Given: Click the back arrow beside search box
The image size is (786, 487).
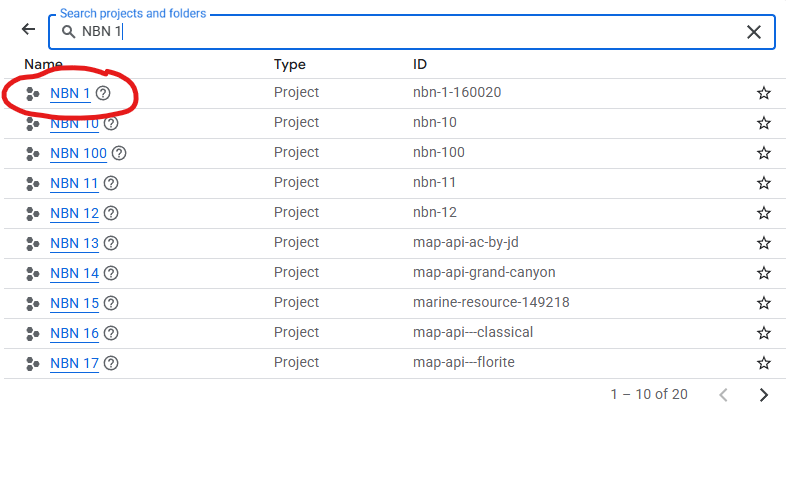Looking at the screenshot, I should click(x=28, y=30).
